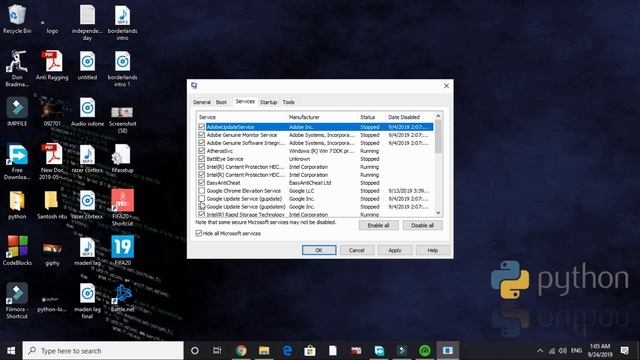Uncheck Adobe Genuine Software Integrity checkbox

pyautogui.click(x=201, y=143)
